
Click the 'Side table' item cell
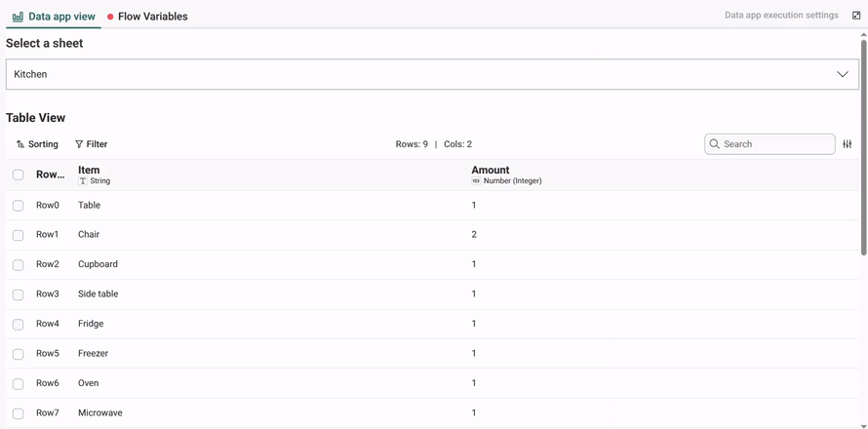98,293
